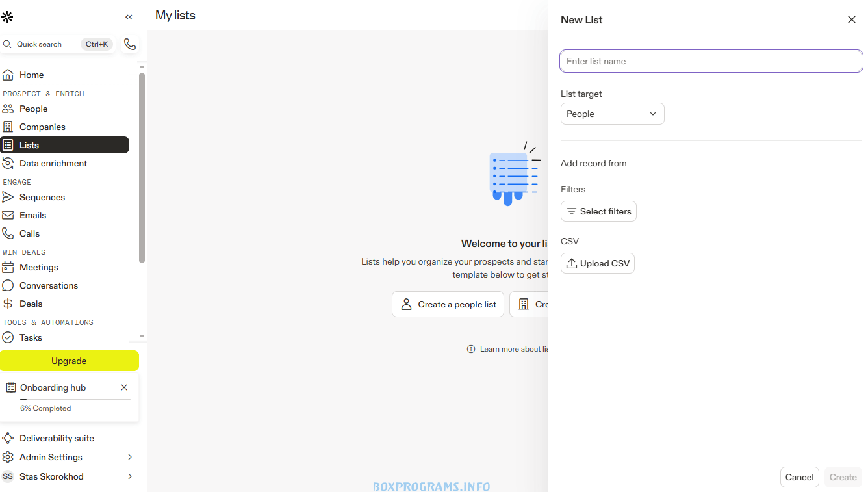868x492 pixels.
Task: Open Deliverability suite from sidebar
Action: pos(57,438)
